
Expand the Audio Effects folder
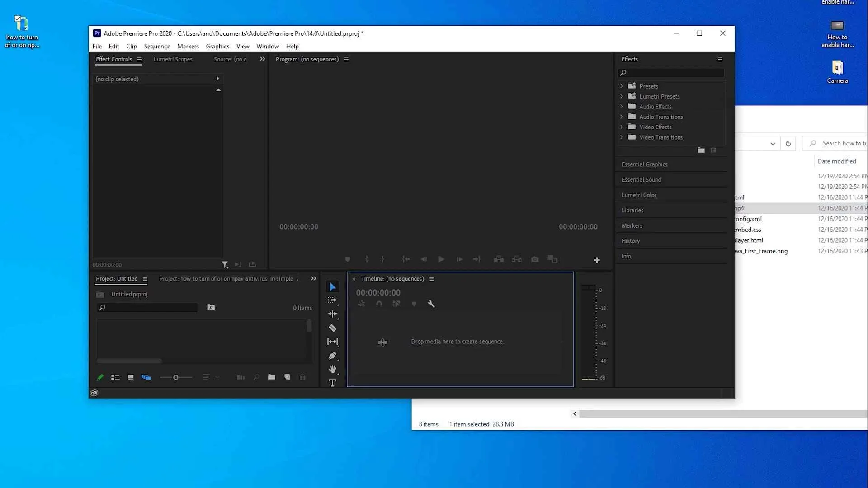click(x=622, y=107)
